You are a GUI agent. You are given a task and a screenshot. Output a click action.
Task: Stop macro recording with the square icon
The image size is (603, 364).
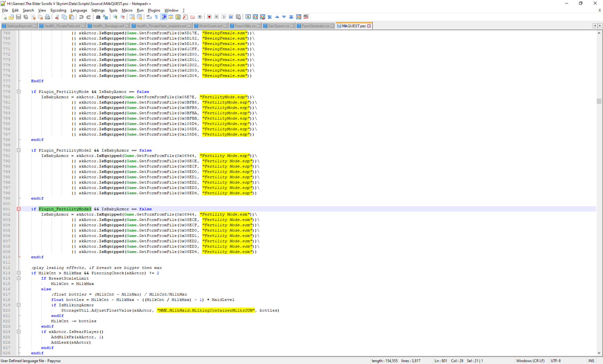click(x=217, y=17)
